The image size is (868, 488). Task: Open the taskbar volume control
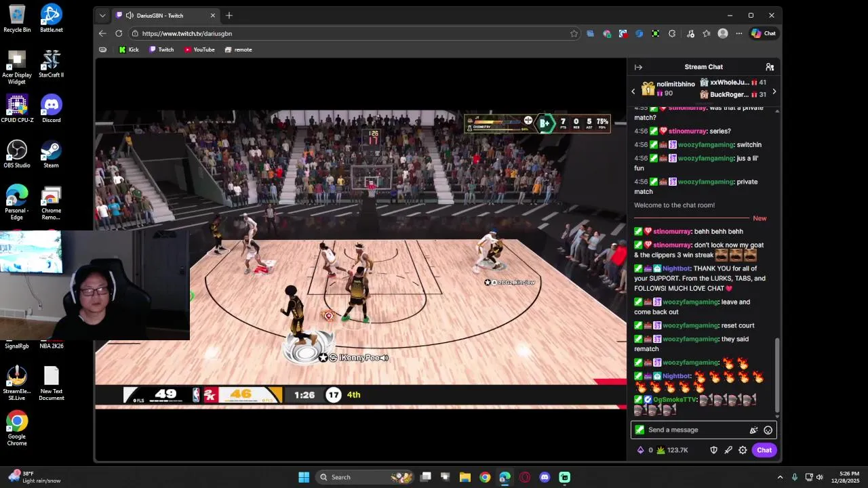click(x=819, y=477)
